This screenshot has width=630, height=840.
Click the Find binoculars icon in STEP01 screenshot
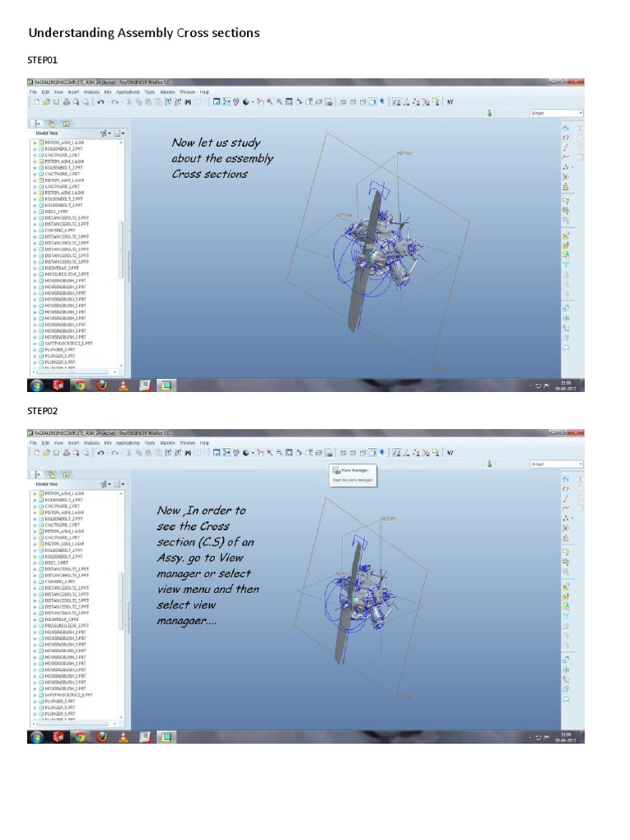point(188,102)
